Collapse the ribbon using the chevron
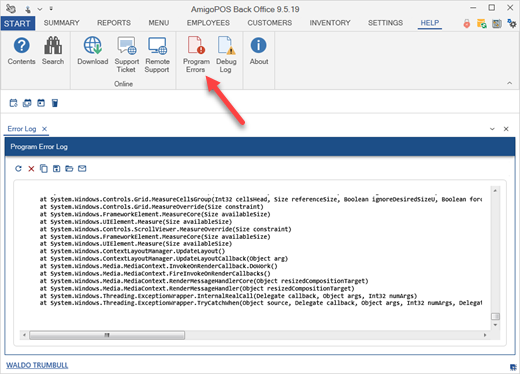Image resolution: width=520 pixels, height=375 pixels. (509, 83)
